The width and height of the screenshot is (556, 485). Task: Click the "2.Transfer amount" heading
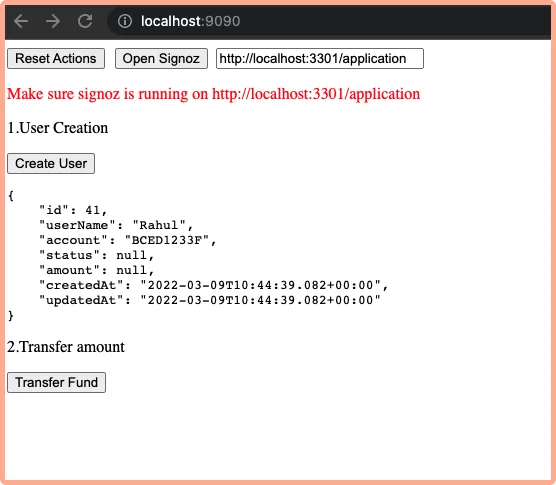tap(66, 347)
